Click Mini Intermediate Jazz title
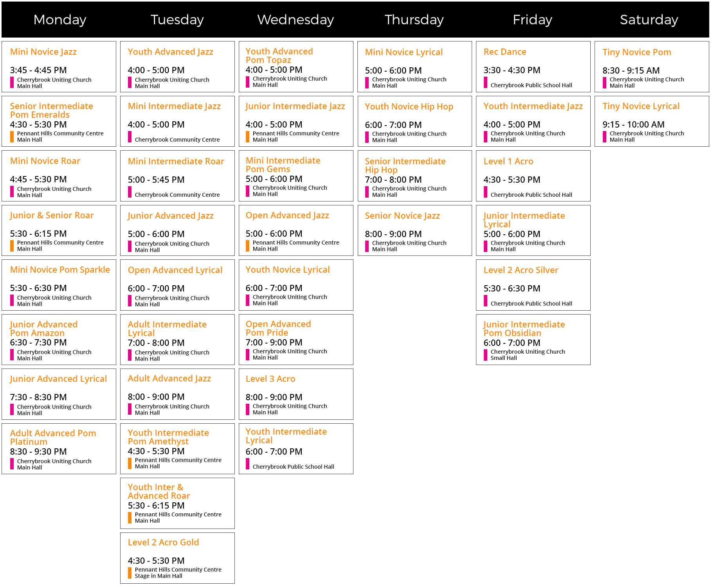 [x=174, y=106]
